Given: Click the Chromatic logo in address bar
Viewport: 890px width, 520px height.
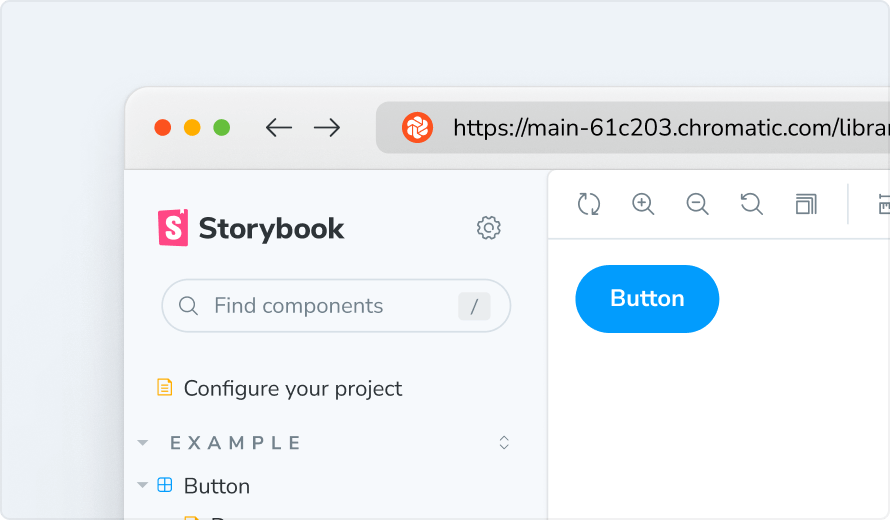Looking at the screenshot, I should tap(417, 128).
